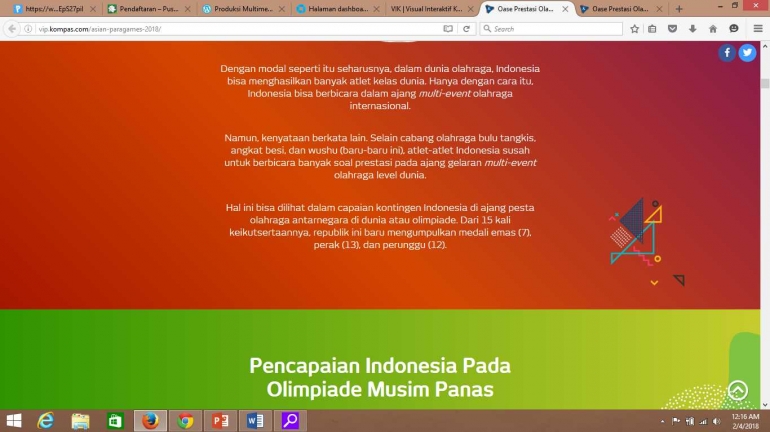Switch to last Oase Prestasi Ola... tab
The width and height of the screenshot is (770, 432).
620,9
